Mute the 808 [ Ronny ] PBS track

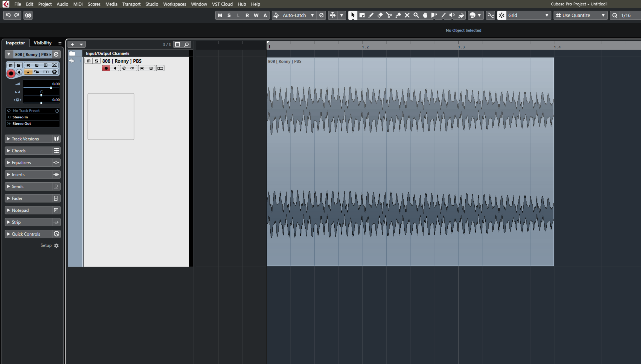[89, 61]
